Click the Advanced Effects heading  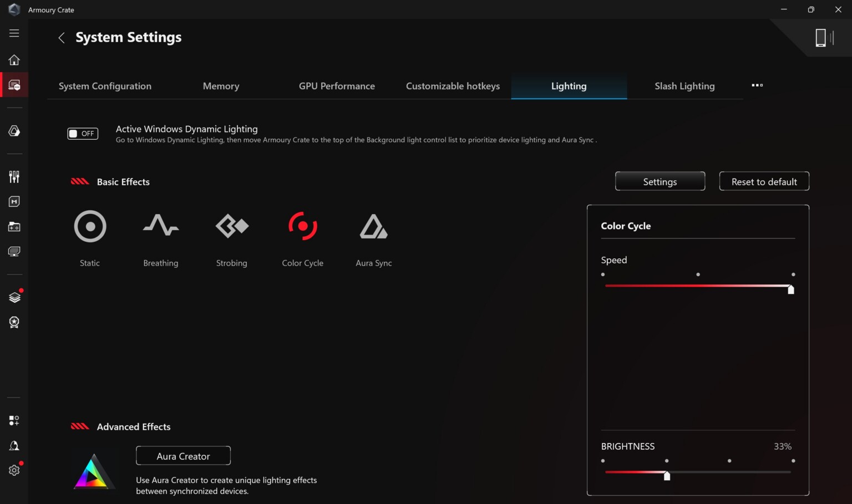[x=134, y=427]
